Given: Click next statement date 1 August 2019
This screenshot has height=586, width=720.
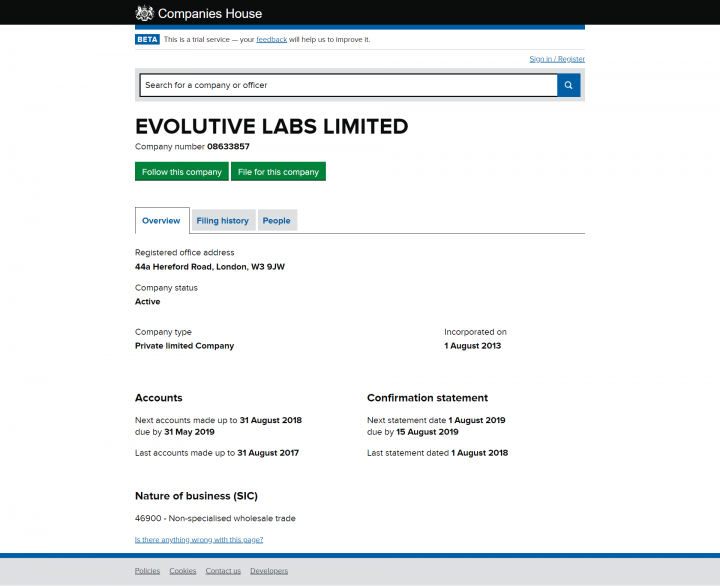Looking at the screenshot, I should (x=477, y=420).
